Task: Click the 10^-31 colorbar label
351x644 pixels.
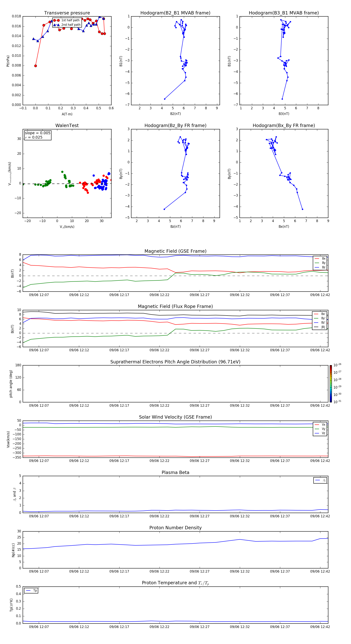Action: pos(337,402)
